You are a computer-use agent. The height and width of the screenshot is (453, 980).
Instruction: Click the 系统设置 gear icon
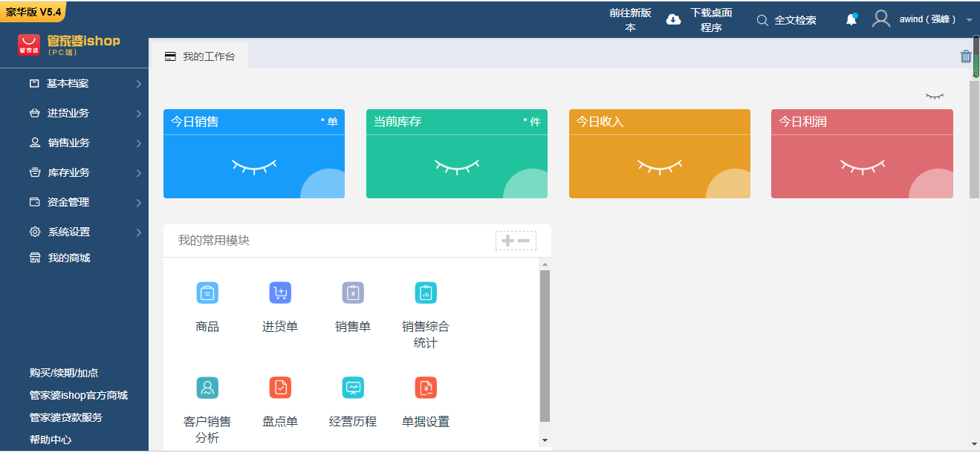(x=35, y=232)
